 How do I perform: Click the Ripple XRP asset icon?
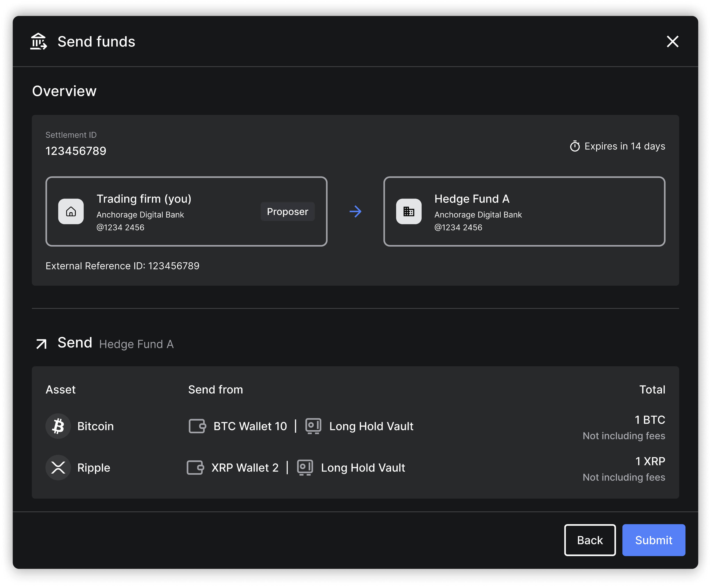pyautogui.click(x=58, y=468)
